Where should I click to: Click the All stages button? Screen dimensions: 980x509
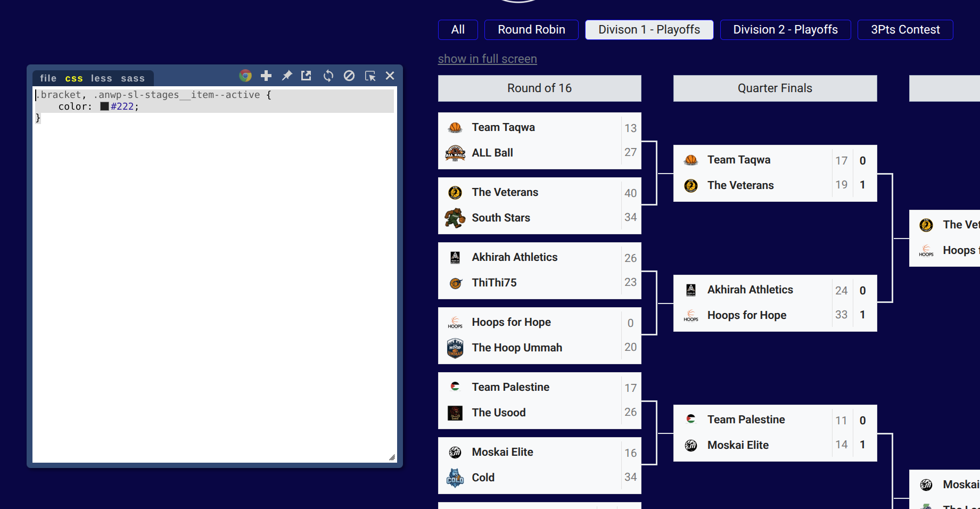click(x=457, y=30)
